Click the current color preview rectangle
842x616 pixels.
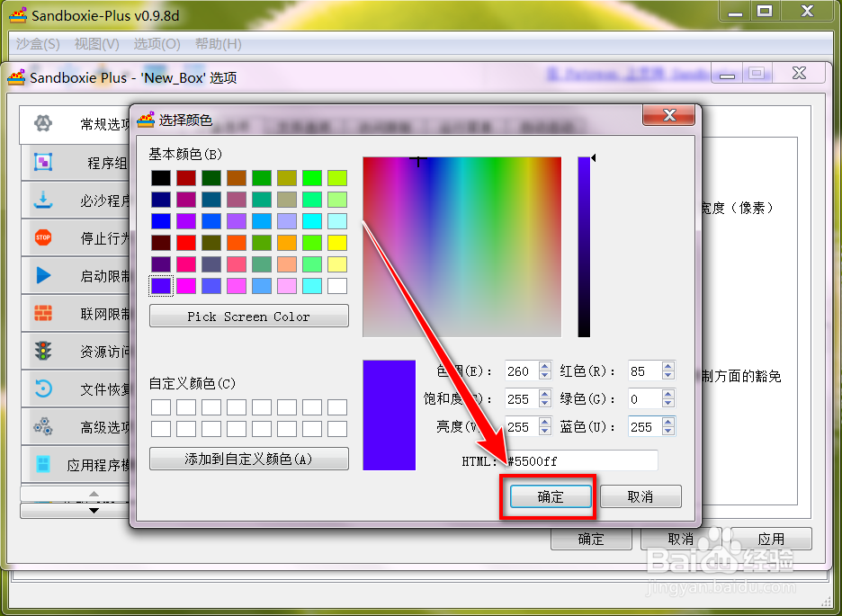coord(389,415)
